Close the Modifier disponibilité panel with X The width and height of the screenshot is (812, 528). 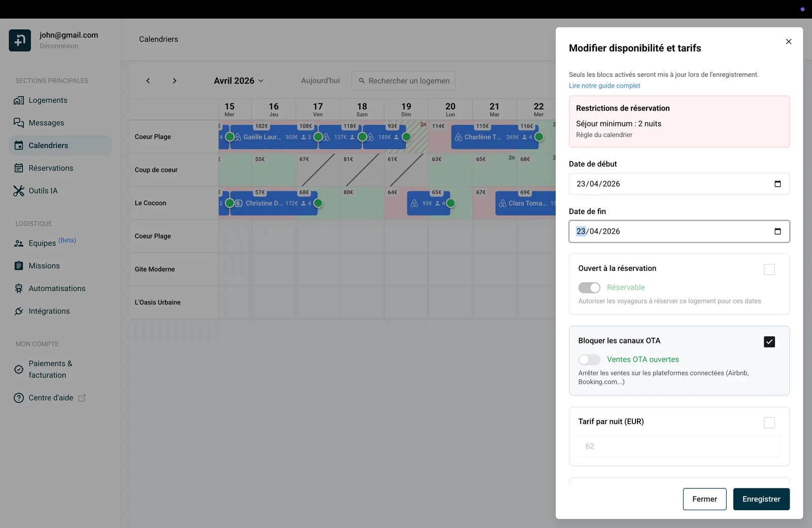(x=789, y=42)
